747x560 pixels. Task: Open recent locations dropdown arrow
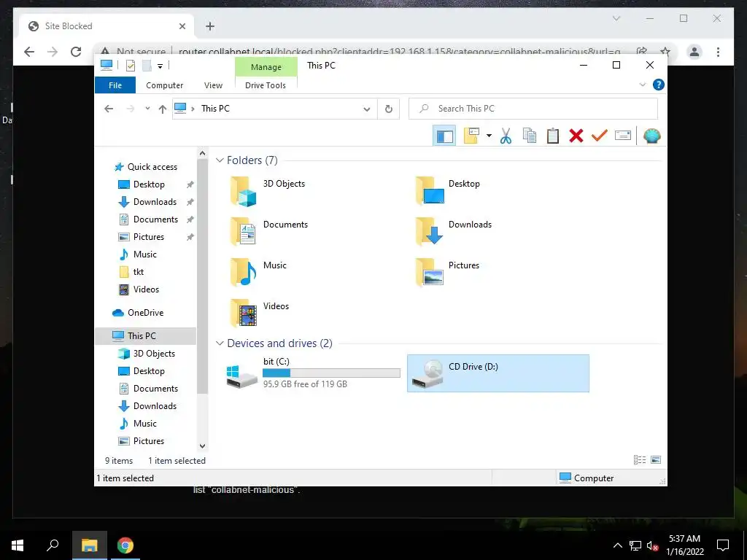coord(147,109)
